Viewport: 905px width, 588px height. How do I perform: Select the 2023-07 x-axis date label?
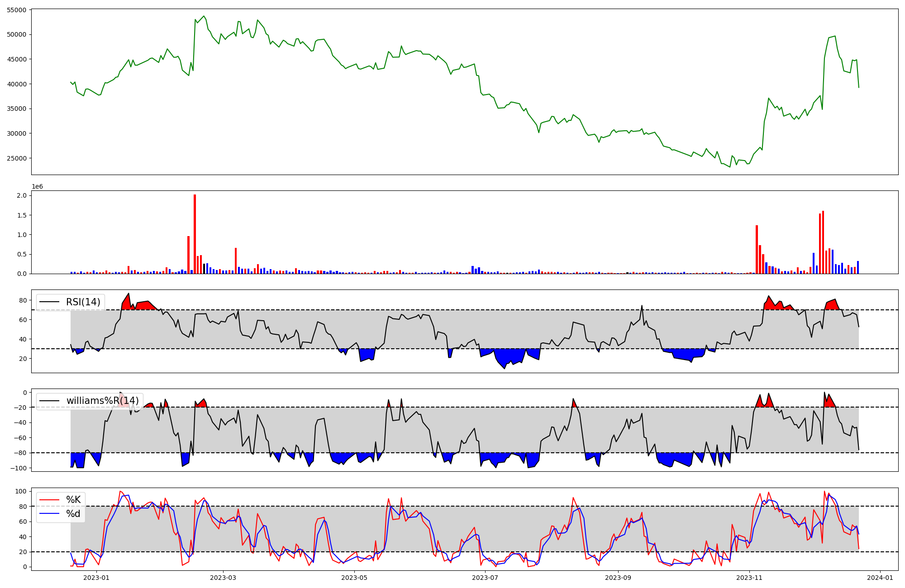click(x=486, y=578)
